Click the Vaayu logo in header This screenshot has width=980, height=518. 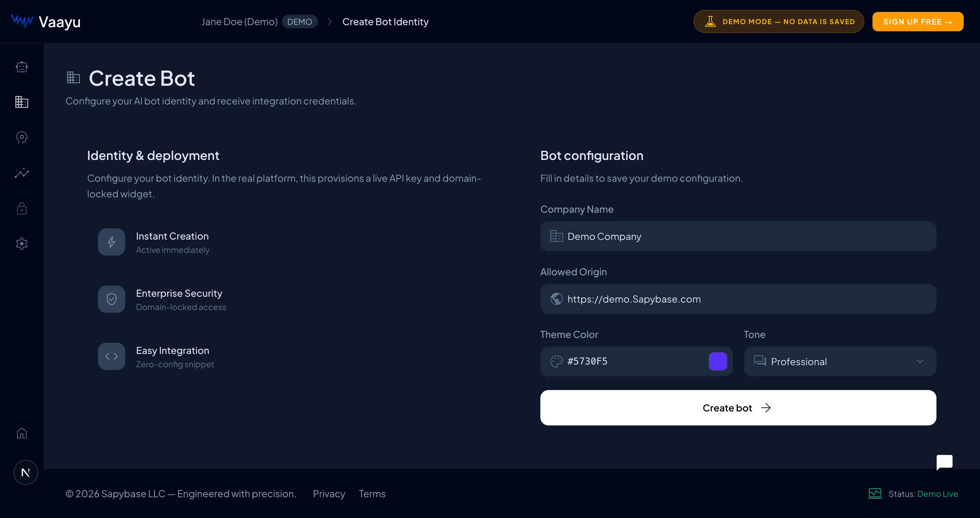pyautogui.click(x=46, y=22)
